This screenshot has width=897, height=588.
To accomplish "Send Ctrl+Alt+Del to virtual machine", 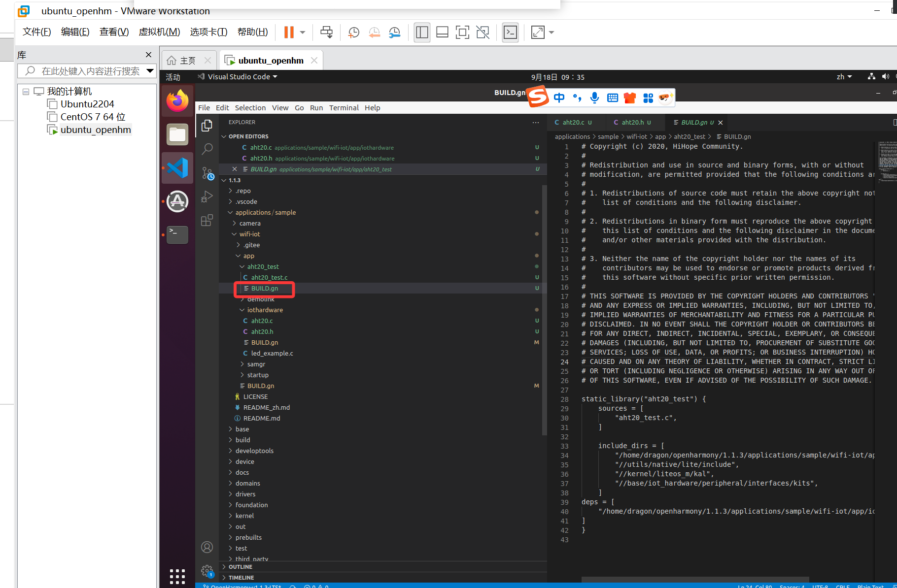I will (x=326, y=33).
